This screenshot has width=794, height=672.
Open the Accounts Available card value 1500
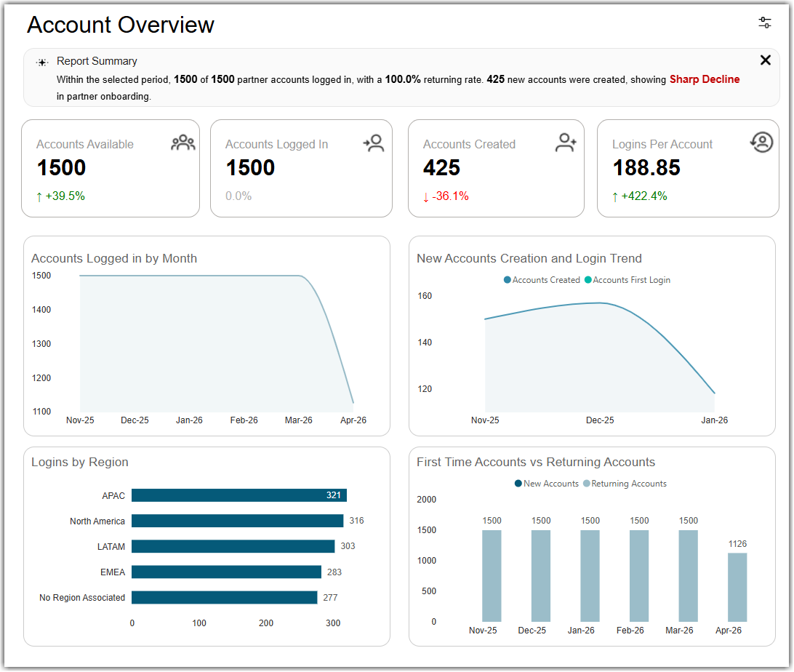[61, 167]
